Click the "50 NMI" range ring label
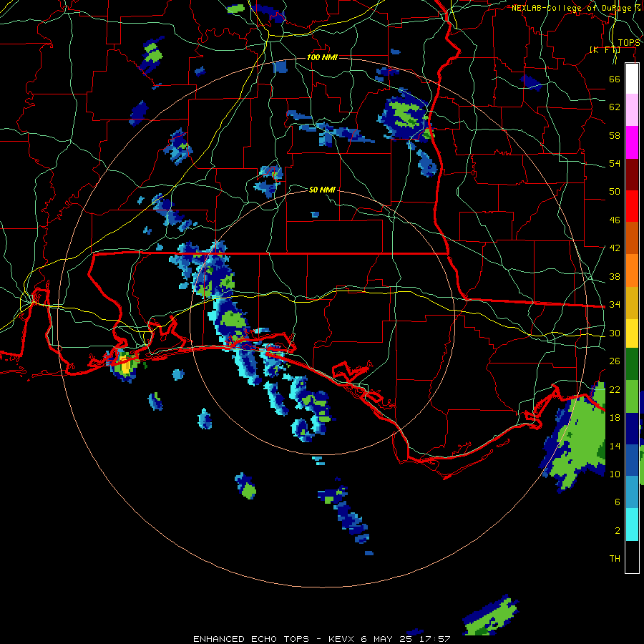The image size is (644, 644). tap(322, 190)
